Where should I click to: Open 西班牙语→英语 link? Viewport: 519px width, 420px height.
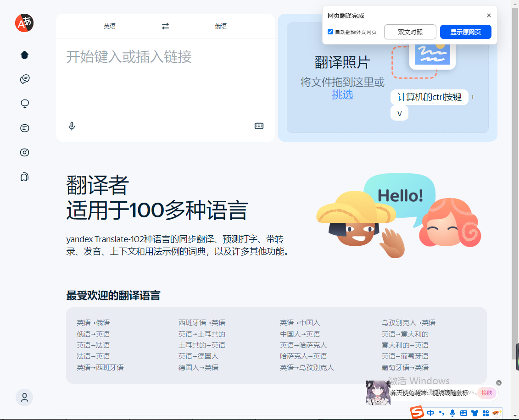click(x=202, y=322)
